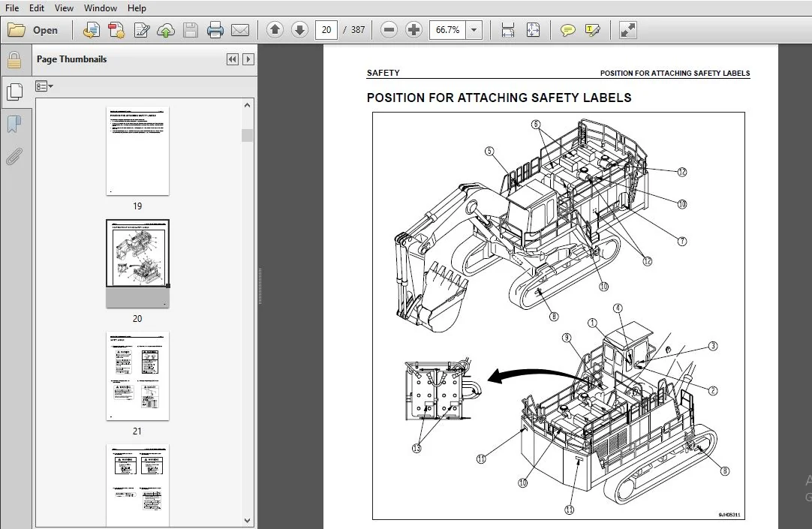Open the thumbnails options menu dropdown
Screen dimensions: 812x529
click(x=44, y=86)
